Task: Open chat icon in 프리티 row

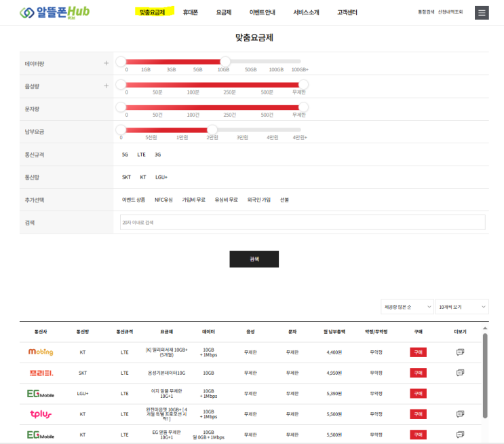Action: point(460,373)
